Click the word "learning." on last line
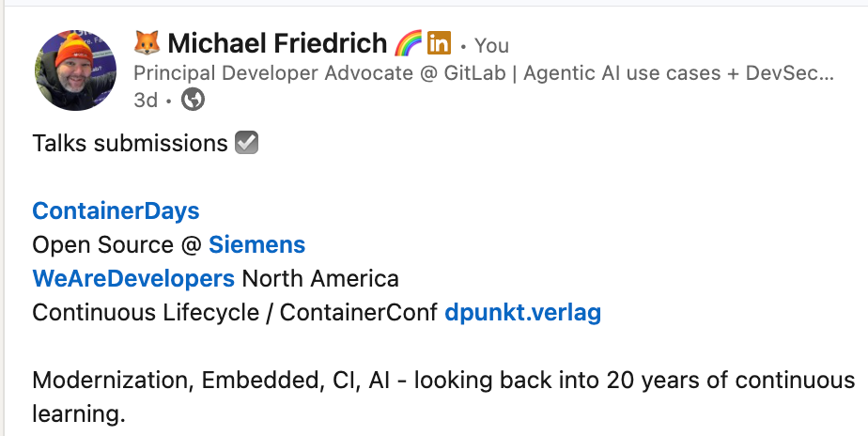 78,413
